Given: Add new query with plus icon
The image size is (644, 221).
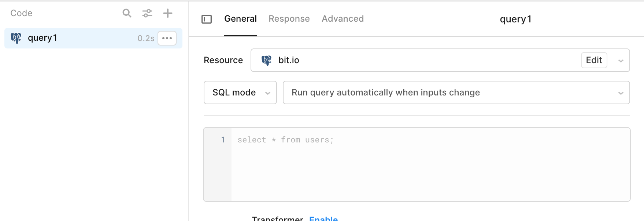Looking at the screenshot, I should 168,13.
